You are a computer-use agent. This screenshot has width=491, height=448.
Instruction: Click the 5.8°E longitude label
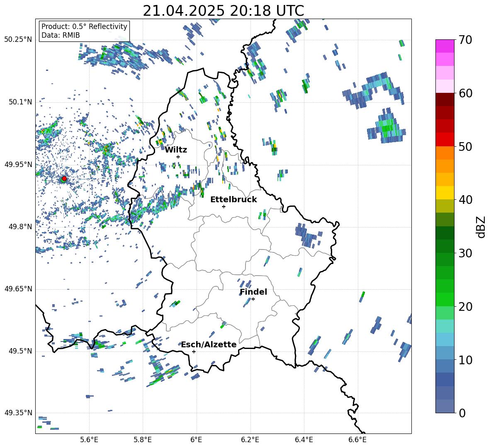pyautogui.click(x=143, y=440)
